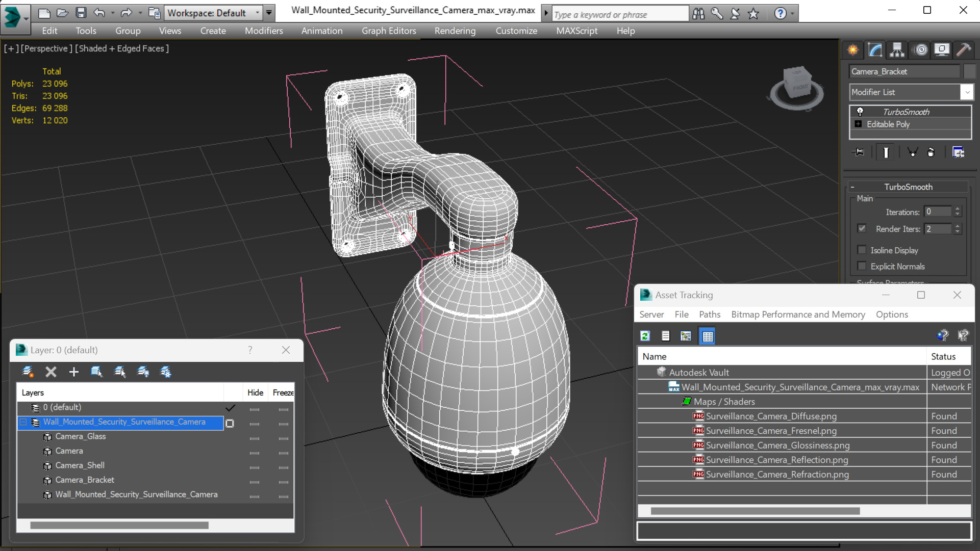Open the Paths menu in Asset Tracking
The image size is (980, 551).
point(710,314)
